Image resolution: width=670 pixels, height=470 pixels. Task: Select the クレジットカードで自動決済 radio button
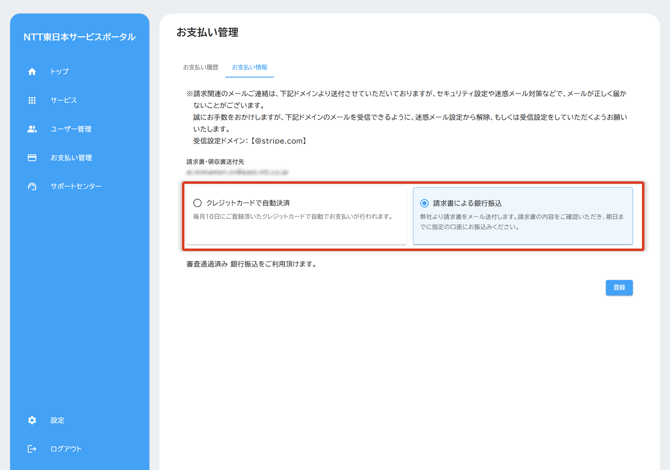[x=198, y=203]
